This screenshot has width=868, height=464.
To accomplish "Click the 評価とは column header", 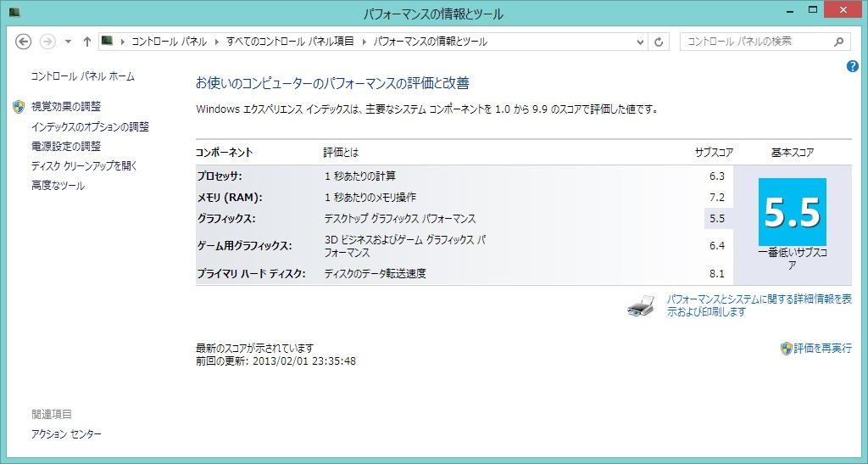I will 341,153.
